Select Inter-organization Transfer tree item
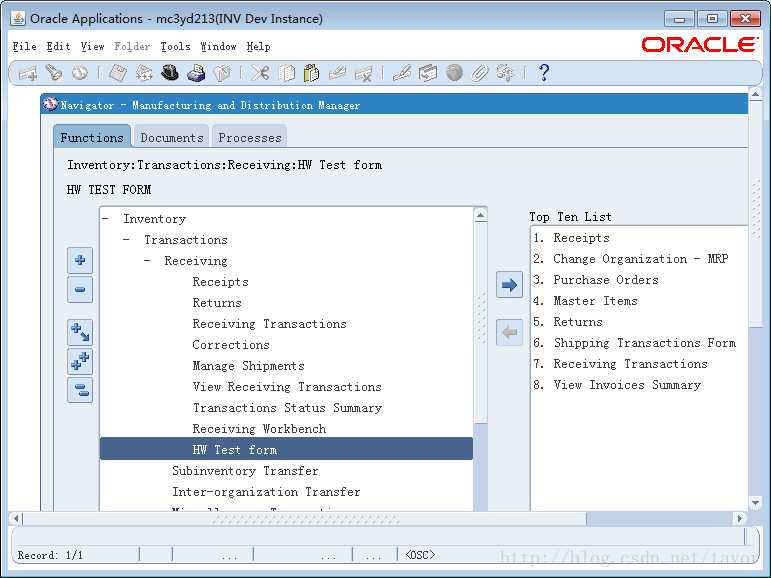The image size is (771, 578). click(266, 492)
